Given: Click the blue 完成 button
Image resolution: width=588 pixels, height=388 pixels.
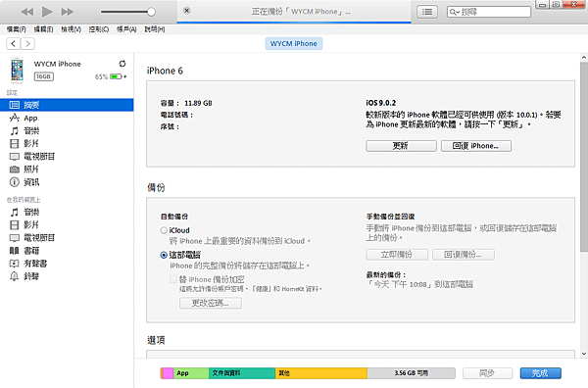Looking at the screenshot, I should point(540,373).
